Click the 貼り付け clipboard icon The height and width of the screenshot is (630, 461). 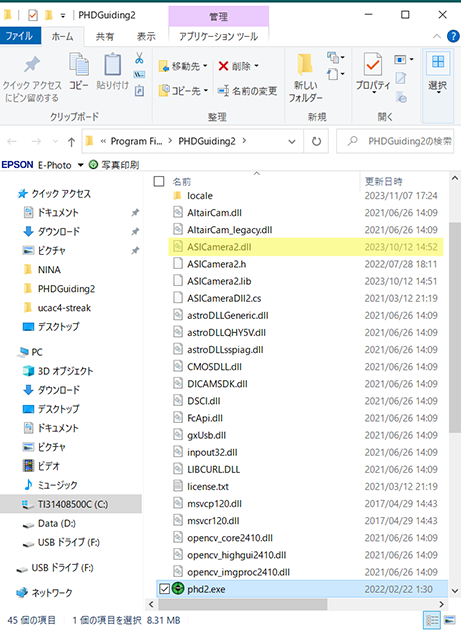(x=113, y=64)
